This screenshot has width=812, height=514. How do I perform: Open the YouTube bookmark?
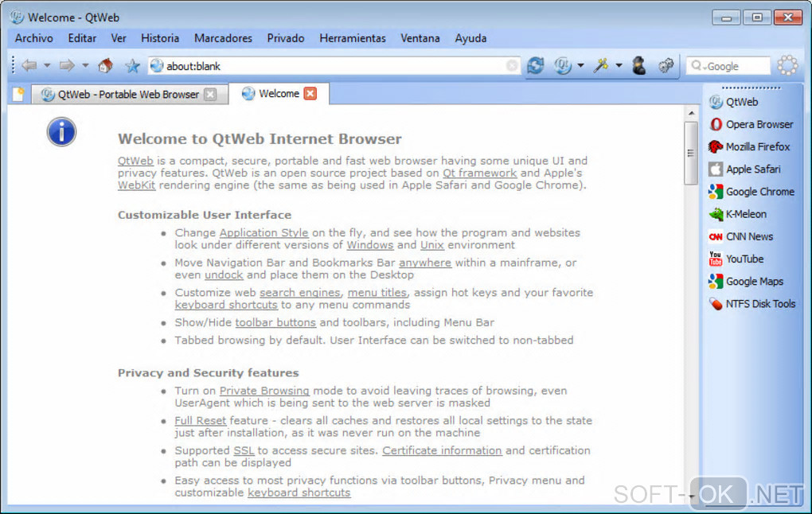736,259
